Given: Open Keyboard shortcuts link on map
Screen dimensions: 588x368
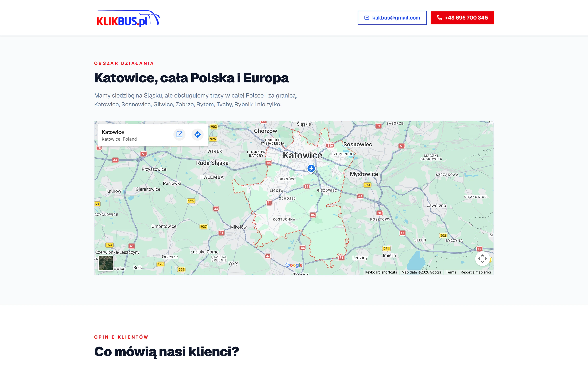Looking at the screenshot, I should (381, 272).
